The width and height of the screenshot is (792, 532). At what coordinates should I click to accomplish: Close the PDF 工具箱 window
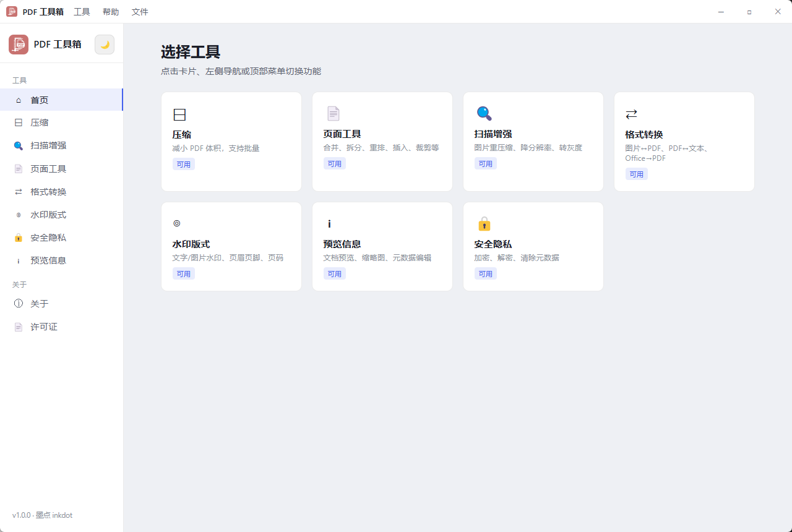coord(778,12)
